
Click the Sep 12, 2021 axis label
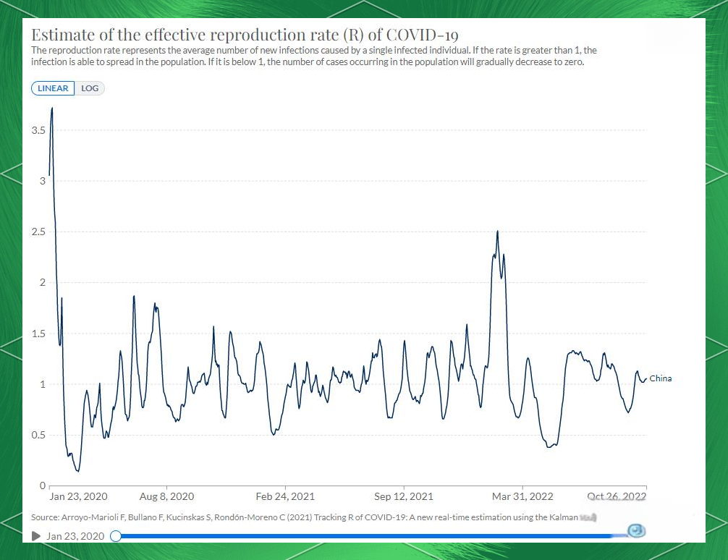404,496
